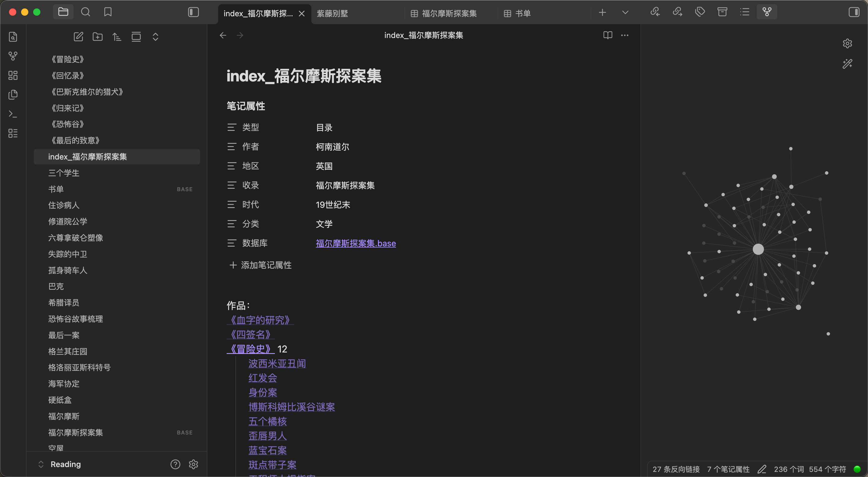The image size is (868, 477).
Task: Open local graph settings gear
Action: click(848, 43)
